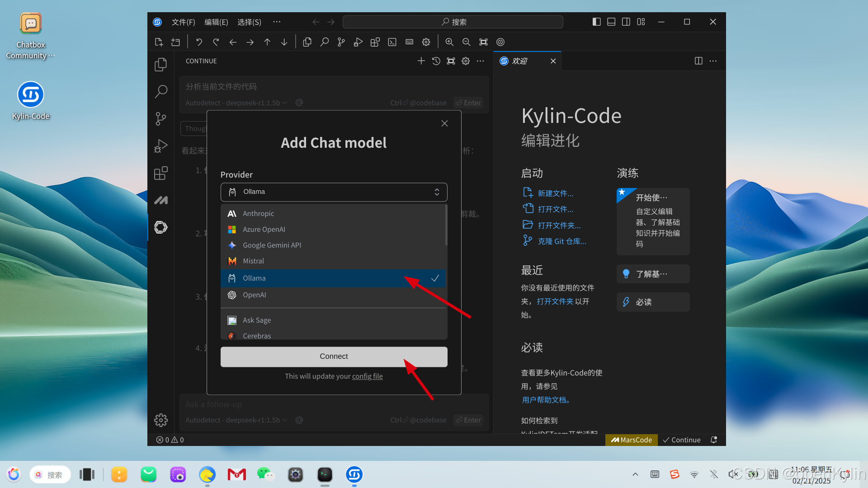Open Source Control in activity bar

click(x=161, y=119)
